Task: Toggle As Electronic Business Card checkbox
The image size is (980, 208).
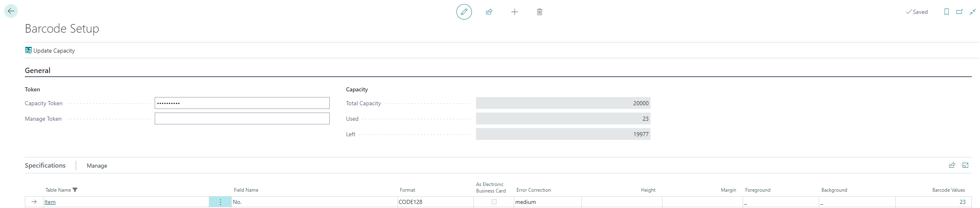Action: click(x=494, y=202)
